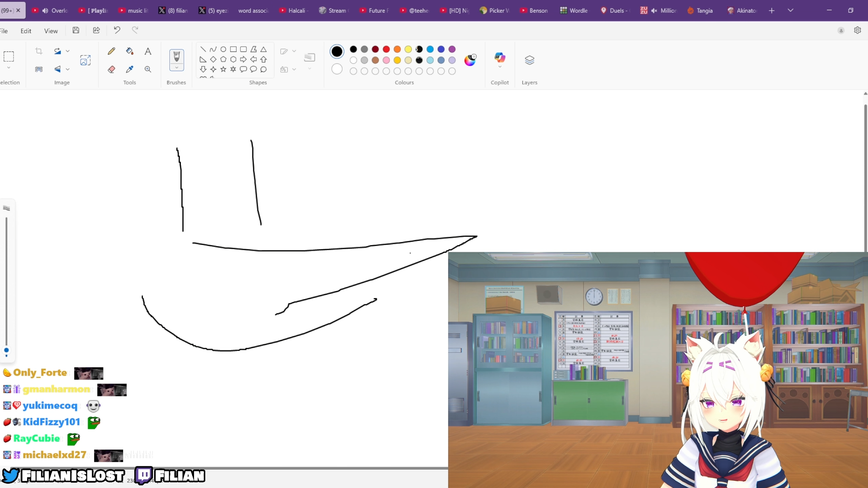The width and height of the screenshot is (868, 488).
Task: Open the Brushes dropdown arrow
Action: click(176, 67)
